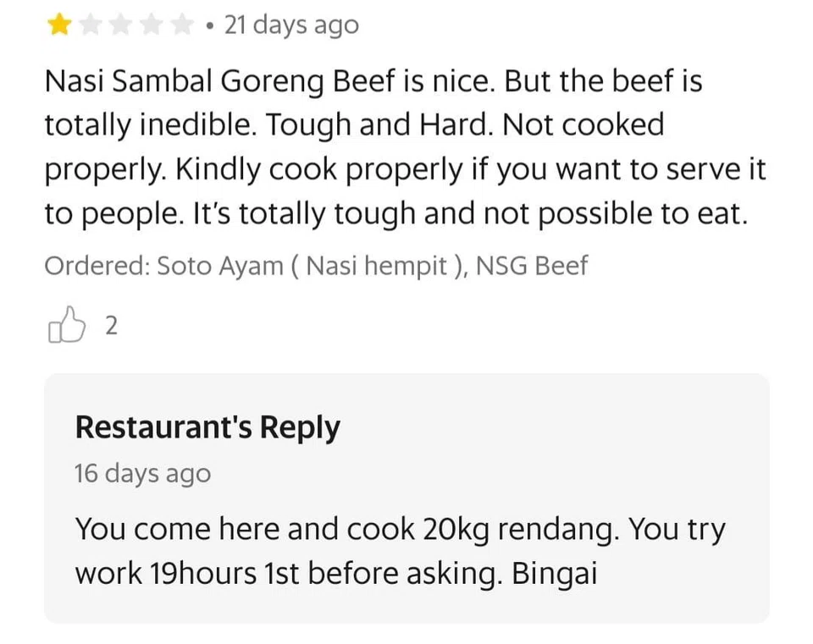The image size is (813, 644).
Task: Click the reply text mentioning 20kg rendang
Action: coord(400,530)
